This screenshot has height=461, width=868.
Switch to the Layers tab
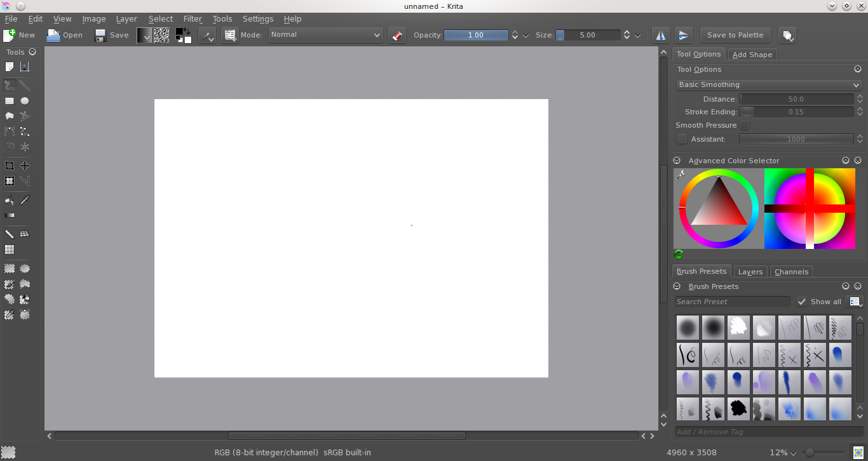[750, 271]
